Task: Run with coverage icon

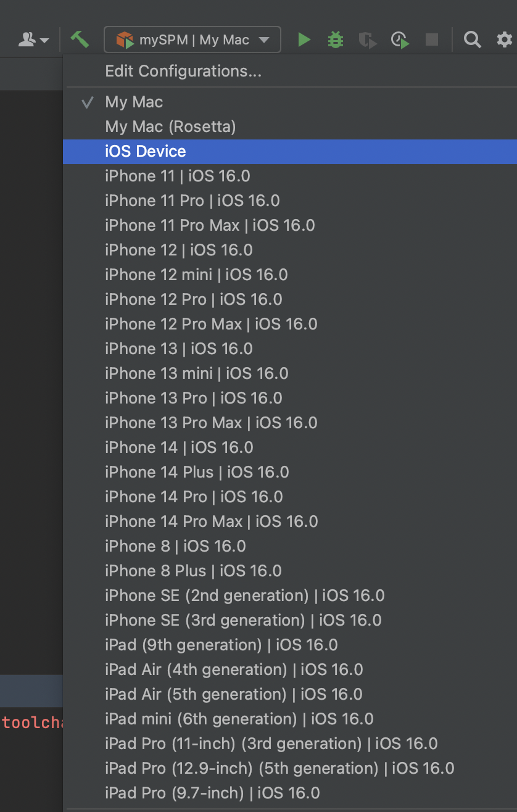Action: (x=368, y=41)
